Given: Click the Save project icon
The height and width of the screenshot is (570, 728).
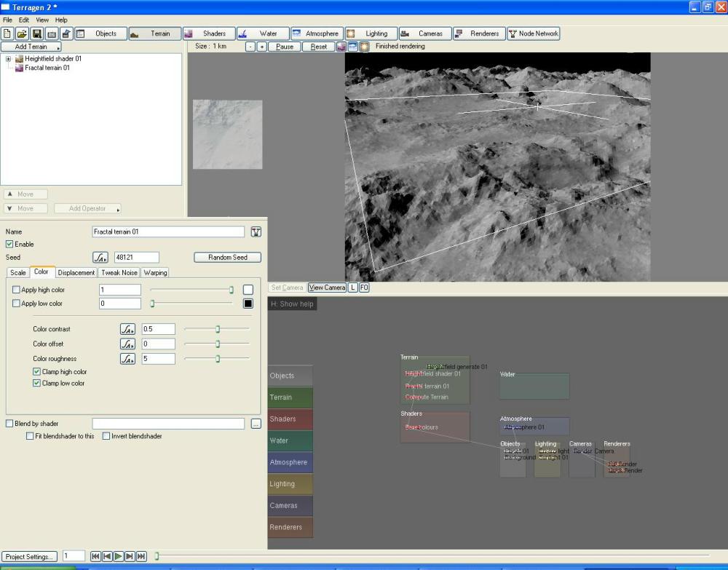Looking at the screenshot, I should click(x=36, y=33).
